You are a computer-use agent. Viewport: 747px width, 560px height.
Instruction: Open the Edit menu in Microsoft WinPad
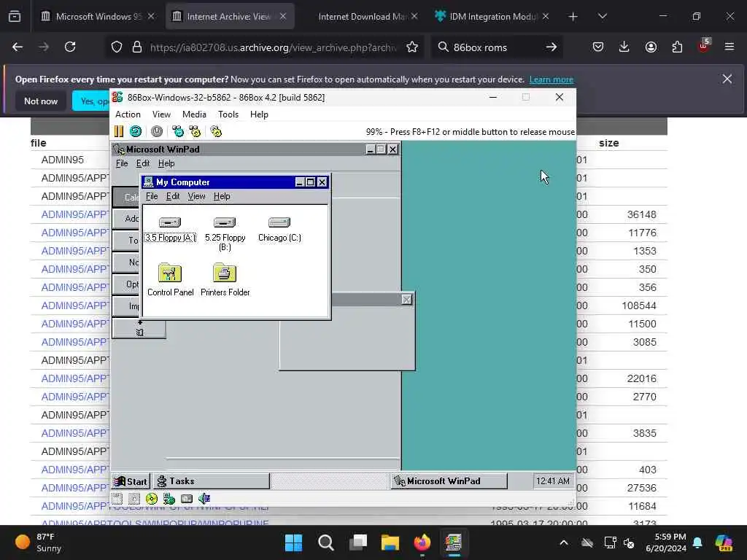coord(143,163)
